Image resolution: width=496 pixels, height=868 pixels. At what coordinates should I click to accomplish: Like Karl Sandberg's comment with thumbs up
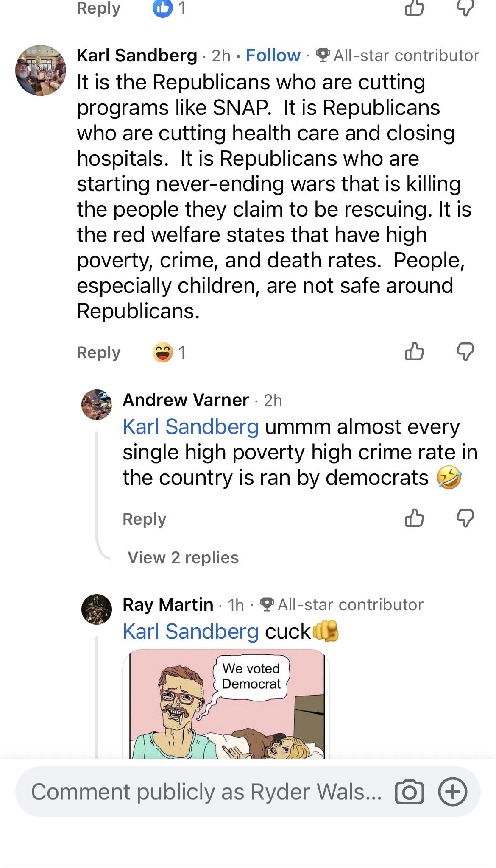point(414,351)
